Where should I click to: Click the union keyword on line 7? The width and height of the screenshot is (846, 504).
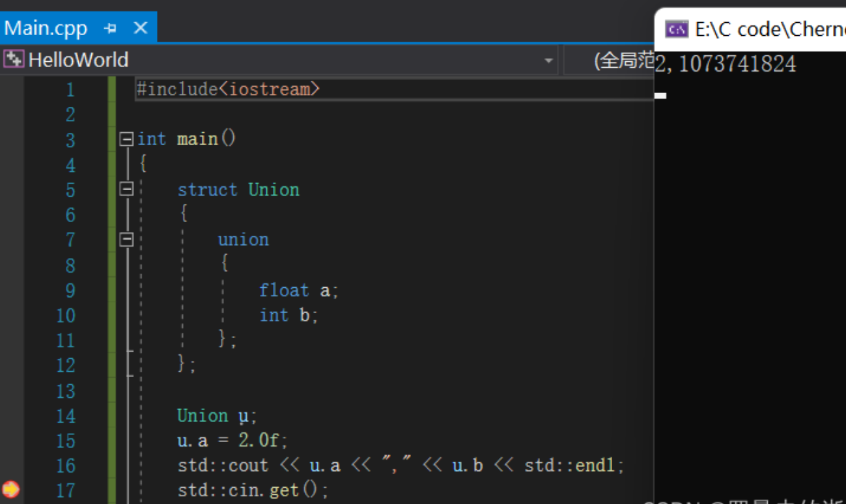(x=243, y=240)
